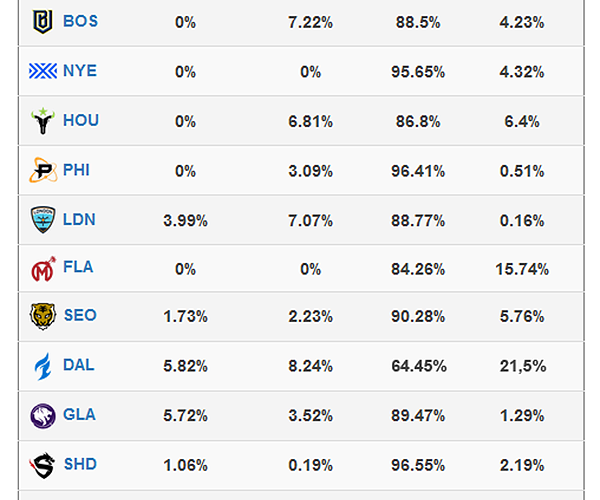600x500 pixels.
Task: Follow the HOU team link
Action: coord(80,121)
